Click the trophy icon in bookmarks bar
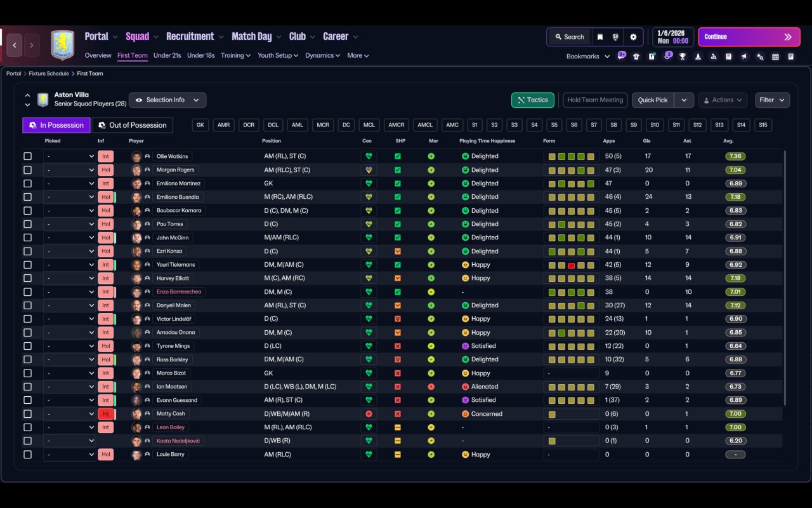Image resolution: width=812 pixels, height=508 pixels. pos(683,57)
